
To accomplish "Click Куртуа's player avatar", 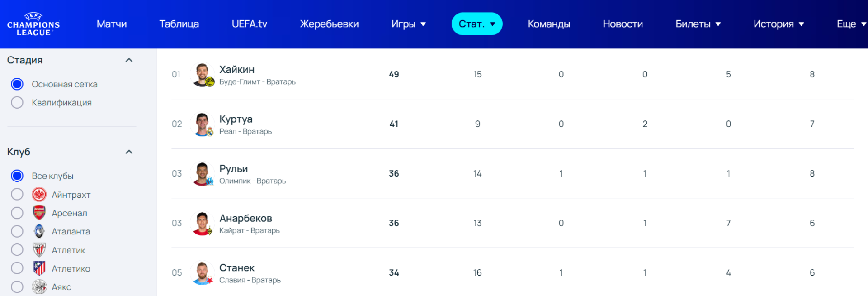I will (x=202, y=124).
